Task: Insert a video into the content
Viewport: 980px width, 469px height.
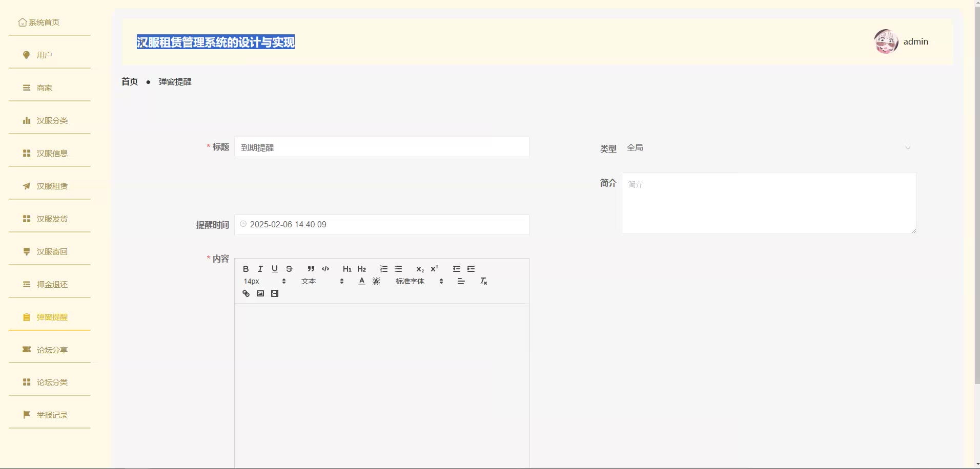Action: [x=275, y=293]
